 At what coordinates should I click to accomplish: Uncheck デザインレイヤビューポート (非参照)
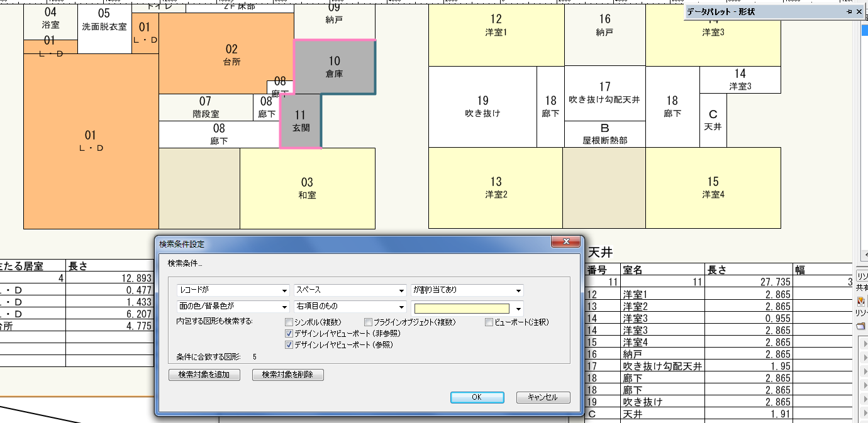[289, 334]
